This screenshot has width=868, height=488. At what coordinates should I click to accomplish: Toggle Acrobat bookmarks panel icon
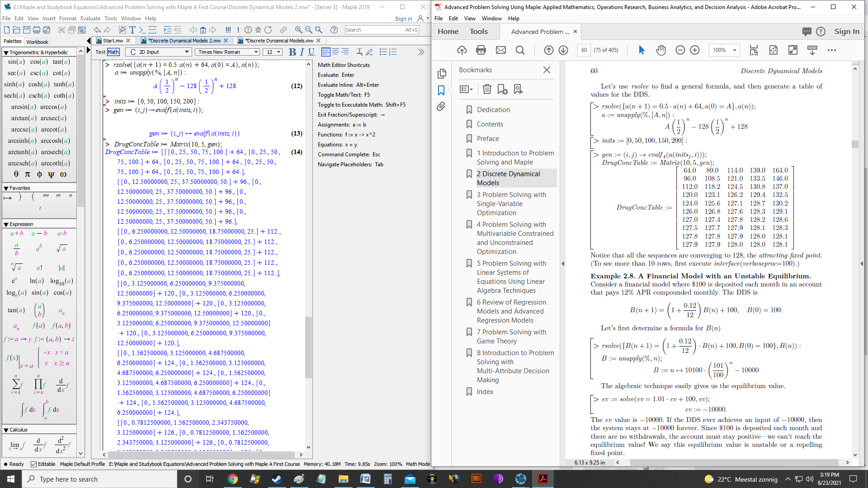click(441, 90)
